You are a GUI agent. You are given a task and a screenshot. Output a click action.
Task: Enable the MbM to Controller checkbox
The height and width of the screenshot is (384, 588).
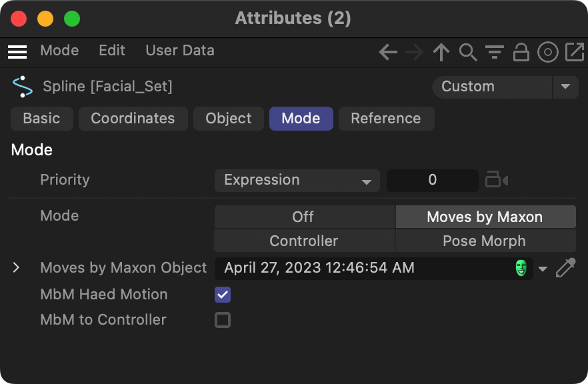pyautogui.click(x=223, y=320)
